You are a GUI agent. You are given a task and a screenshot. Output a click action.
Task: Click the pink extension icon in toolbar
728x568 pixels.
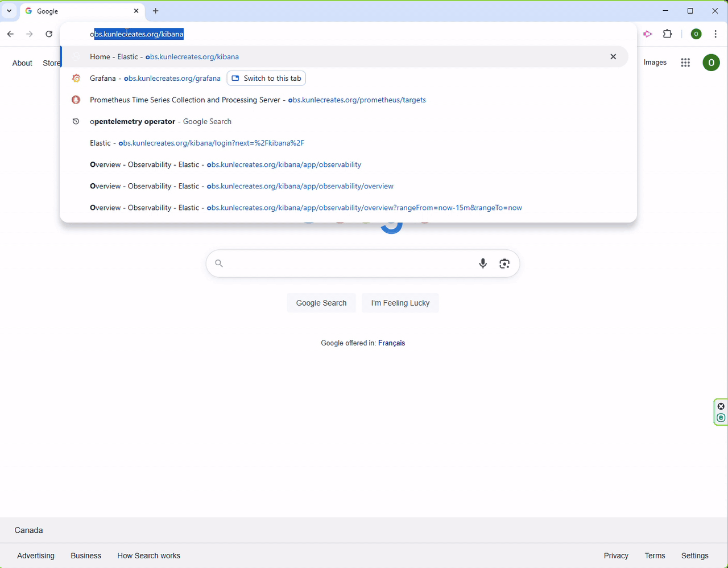pyautogui.click(x=647, y=34)
